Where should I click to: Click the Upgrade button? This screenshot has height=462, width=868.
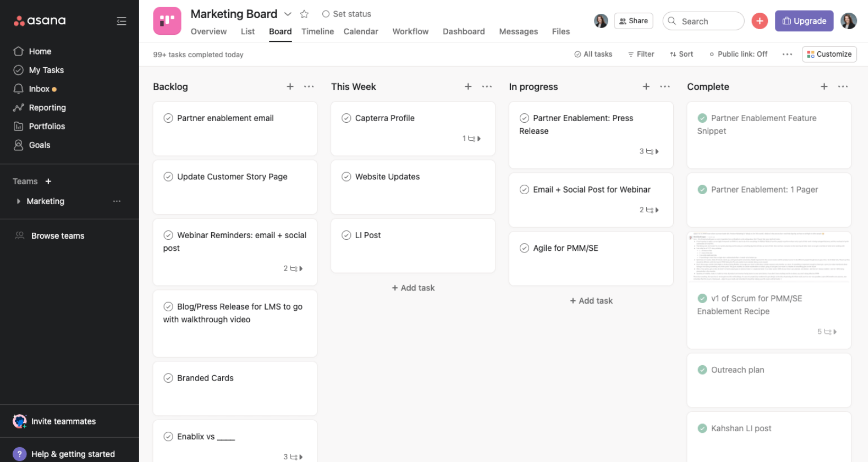coord(804,21)
